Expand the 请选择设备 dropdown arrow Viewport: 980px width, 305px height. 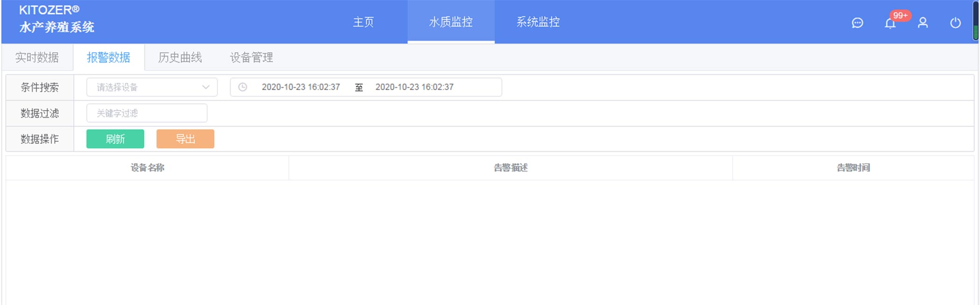pyautogui.click(x=205, y=87)
